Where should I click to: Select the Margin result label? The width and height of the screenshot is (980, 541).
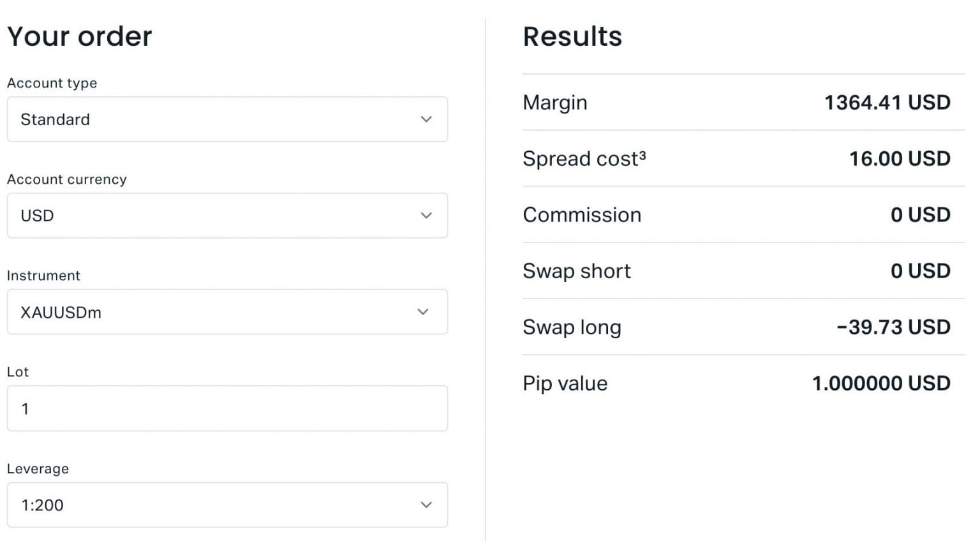555,103
